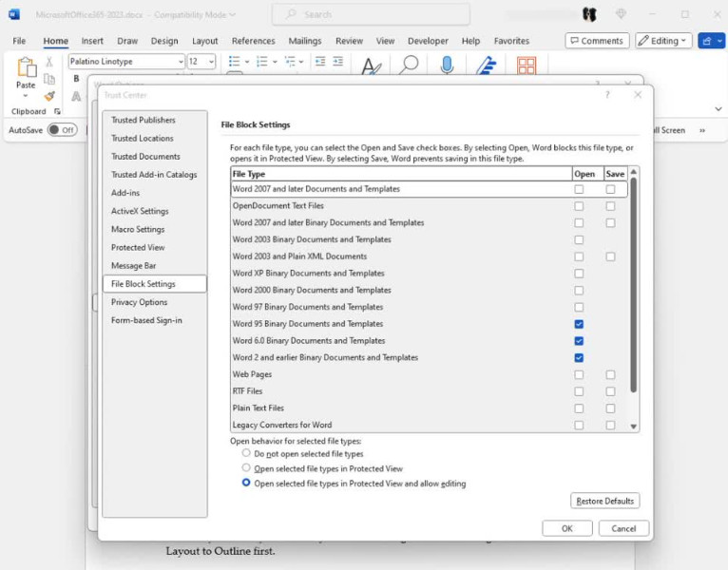Open the File menu
728x570 pixels.
click(19, 41)
